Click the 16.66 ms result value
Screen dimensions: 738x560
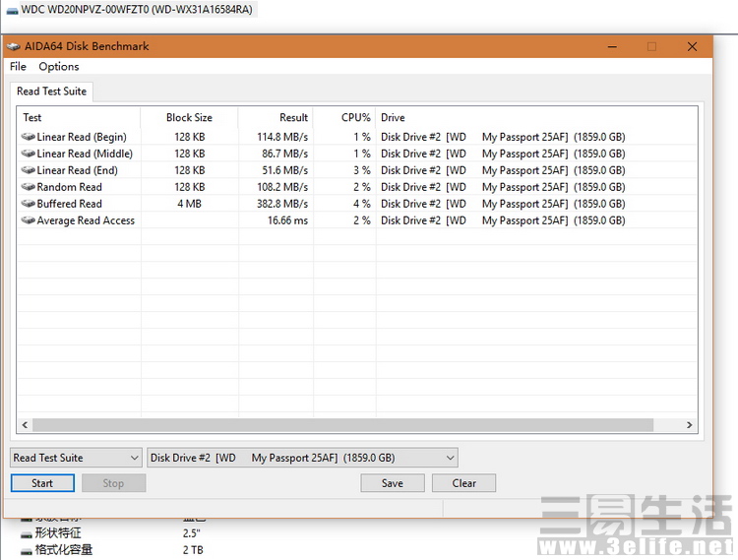[x=287, y=220]
